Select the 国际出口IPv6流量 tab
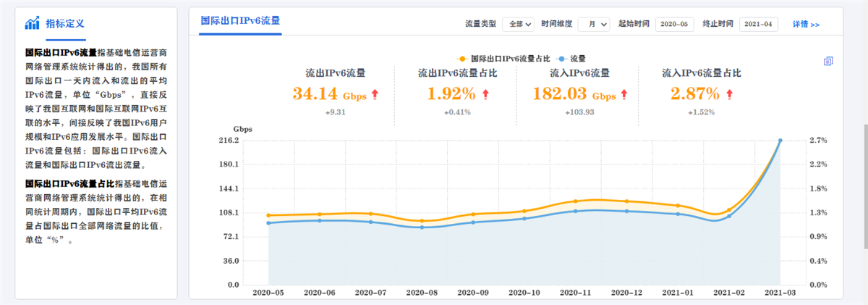 click(240, 20)
